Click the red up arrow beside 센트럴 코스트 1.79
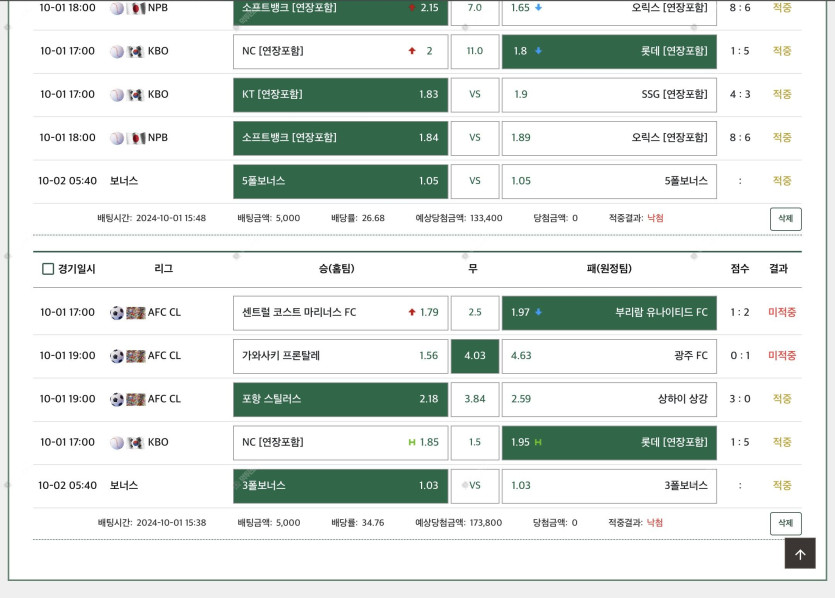 [412, 313]
